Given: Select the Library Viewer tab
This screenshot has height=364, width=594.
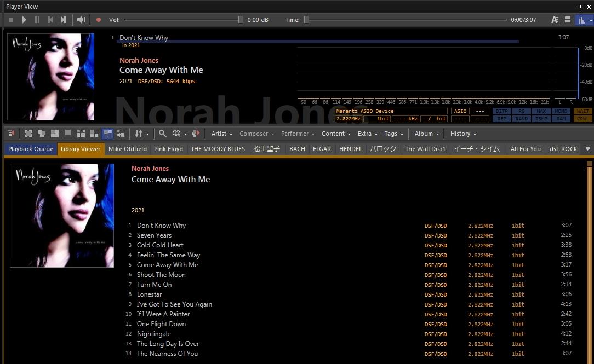Looking at the screenshot, I should (81, 149).
